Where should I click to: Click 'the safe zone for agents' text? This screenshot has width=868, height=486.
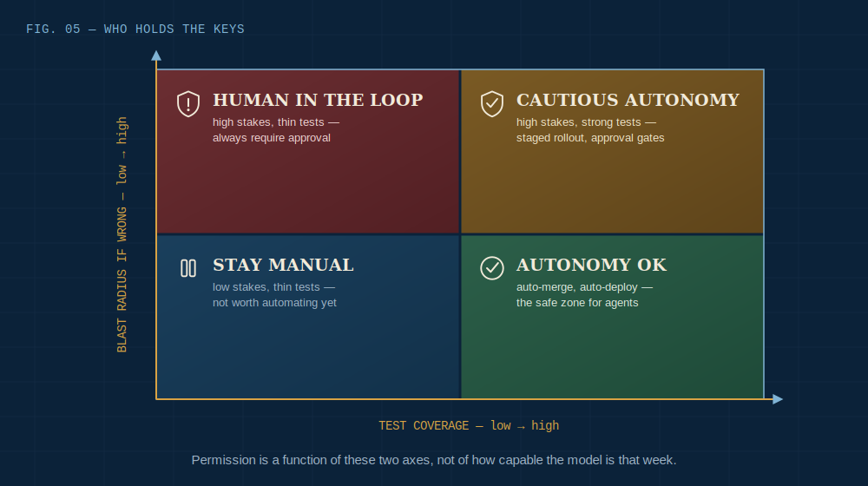577,303
